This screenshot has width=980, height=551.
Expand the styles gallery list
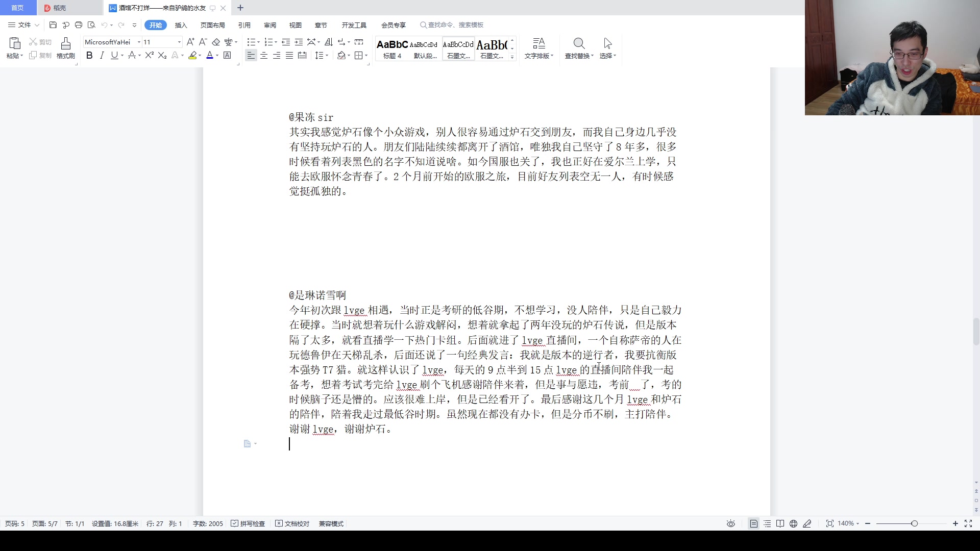pyautogui.click(x=512, y=57)
